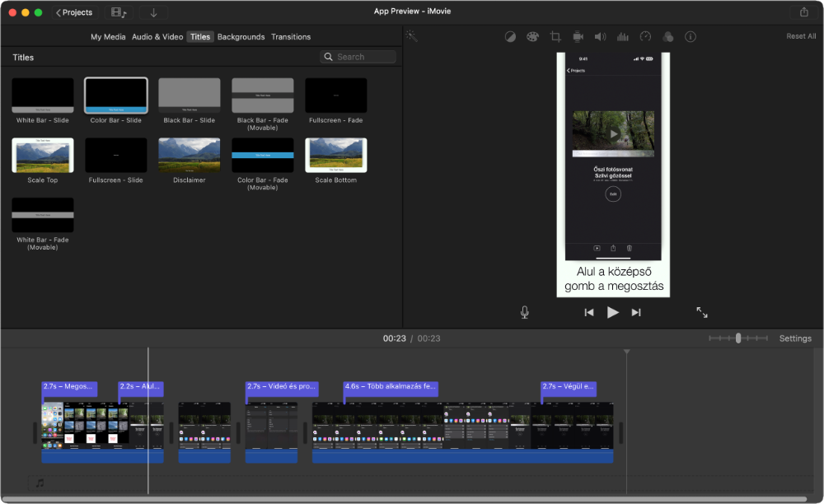
Task: Select the '2.7s – Videó és pro...' title clip
Action: pos(282,388)
